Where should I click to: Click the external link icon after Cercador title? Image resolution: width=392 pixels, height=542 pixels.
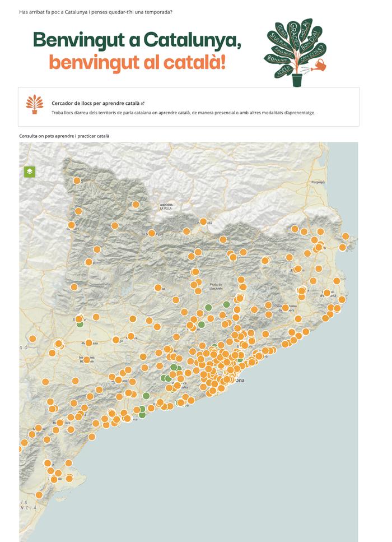(x=143, y=104)
